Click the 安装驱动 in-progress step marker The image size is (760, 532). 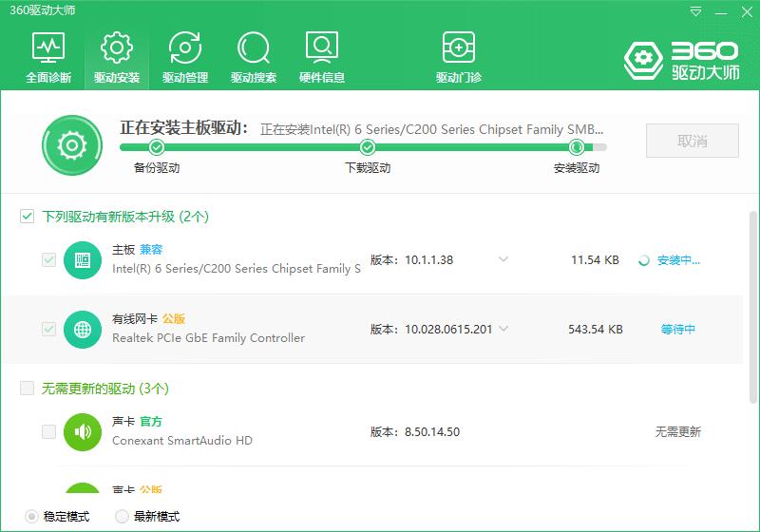click(x=577, y=147)
